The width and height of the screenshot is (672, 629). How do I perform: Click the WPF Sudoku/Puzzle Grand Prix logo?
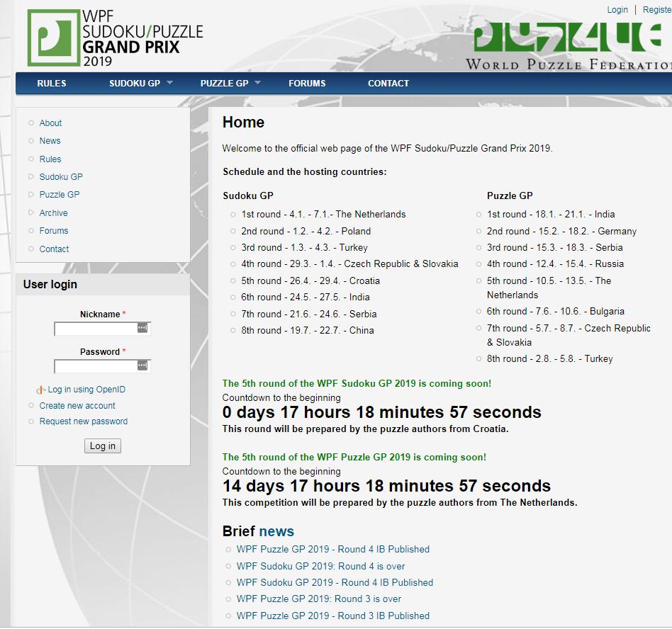115,38
